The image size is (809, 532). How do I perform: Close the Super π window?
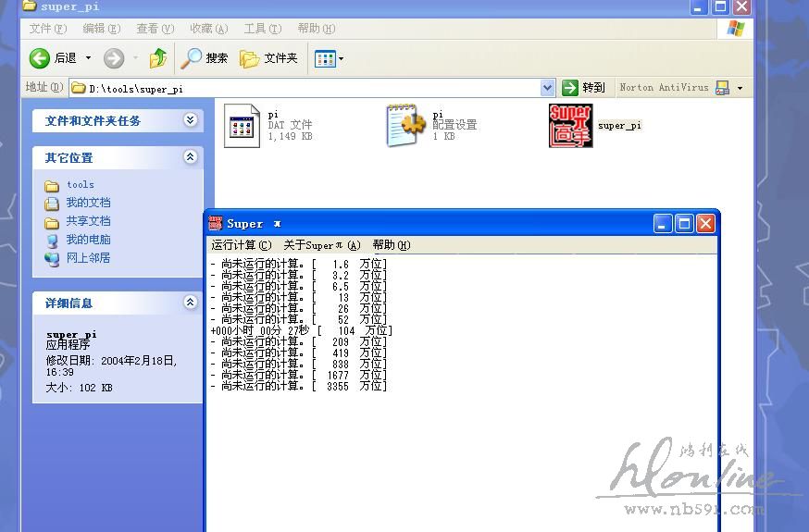706,224
